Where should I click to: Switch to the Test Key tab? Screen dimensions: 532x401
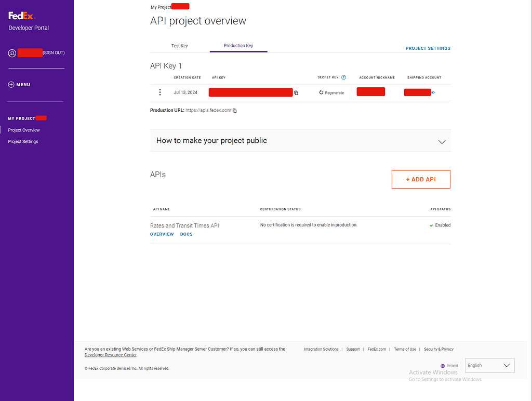pyautogui.click(x=180, y=46)
